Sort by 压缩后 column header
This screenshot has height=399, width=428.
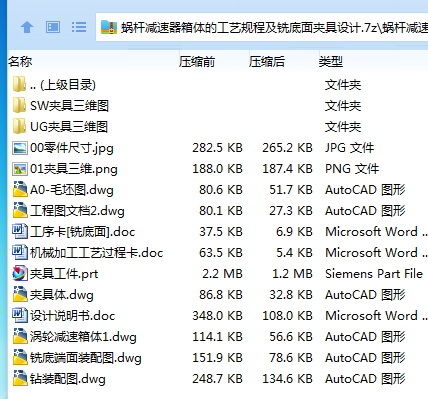(x=267, y=62)
